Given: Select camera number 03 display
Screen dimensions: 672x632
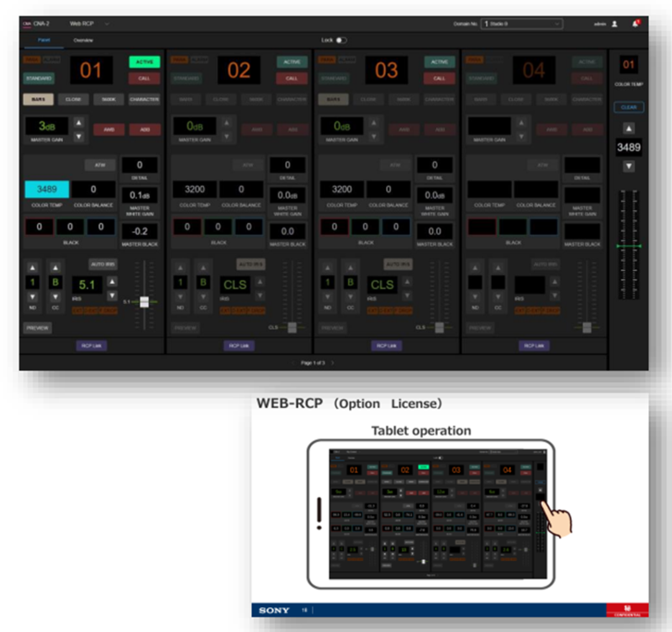Looking at the screenshot, I should pos(386,70).
